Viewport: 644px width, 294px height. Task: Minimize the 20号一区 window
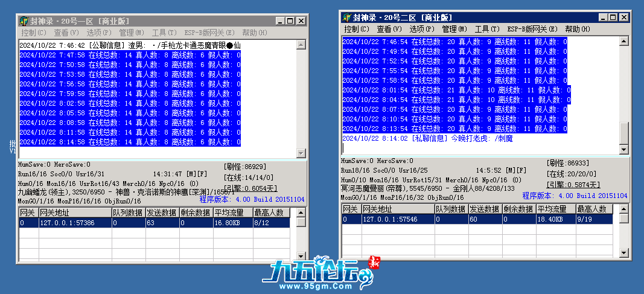pos(280,21)
